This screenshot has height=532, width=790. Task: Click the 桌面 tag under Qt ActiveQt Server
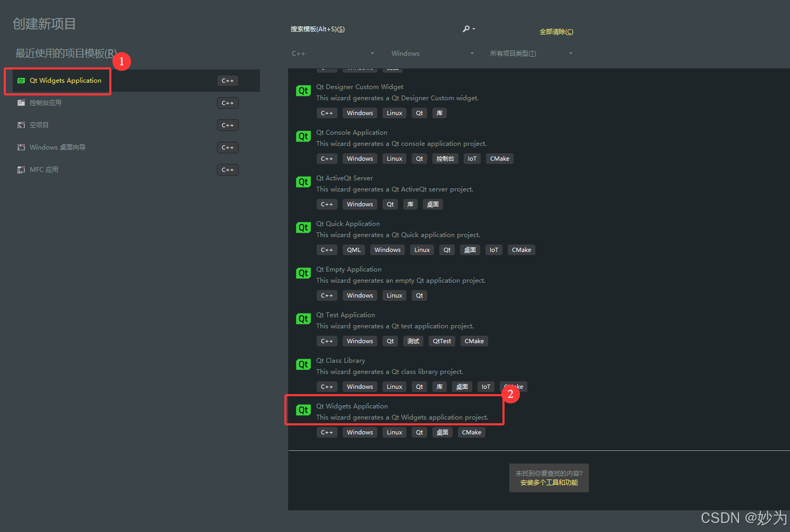coord(433,204)
